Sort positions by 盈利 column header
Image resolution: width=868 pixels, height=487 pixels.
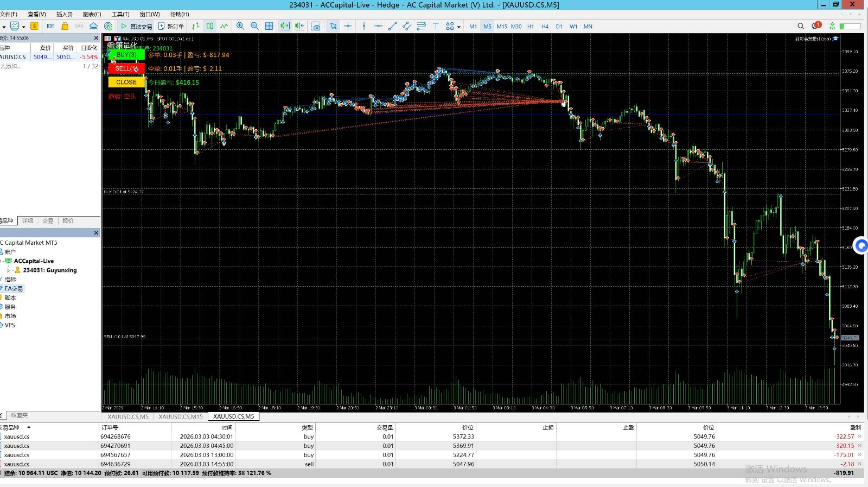[x=856, y=427]
